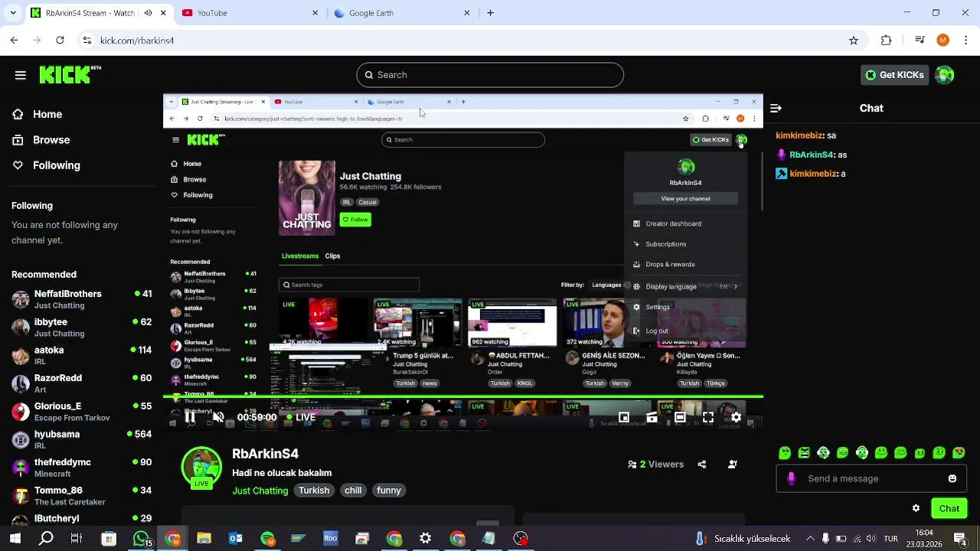Open thefreddymc recommended channel
The height and width of the screenshot is (551, 980).
pos(81,468)
